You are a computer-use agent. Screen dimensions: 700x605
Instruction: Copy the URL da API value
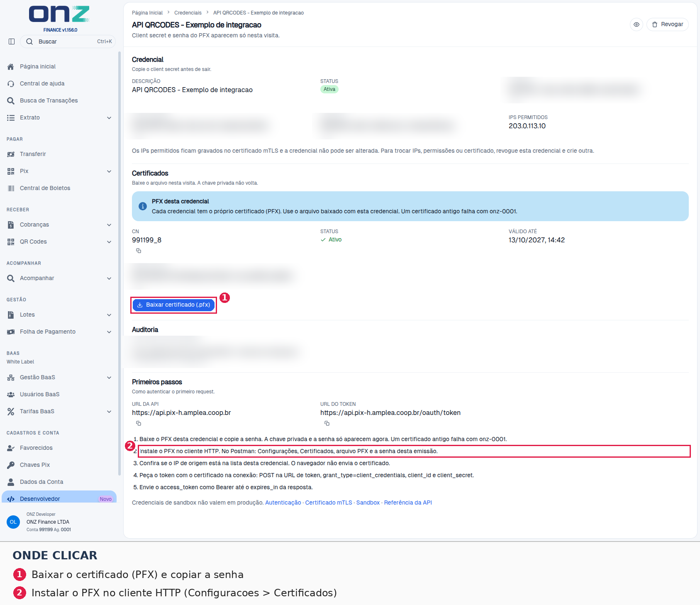click(x=139, y=424)
